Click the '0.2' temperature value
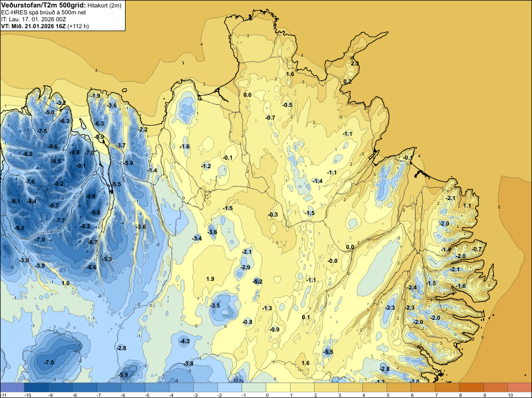 click(347, 81)
